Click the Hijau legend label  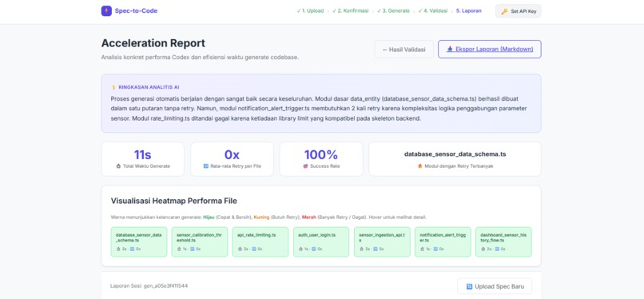coord(209,217)
